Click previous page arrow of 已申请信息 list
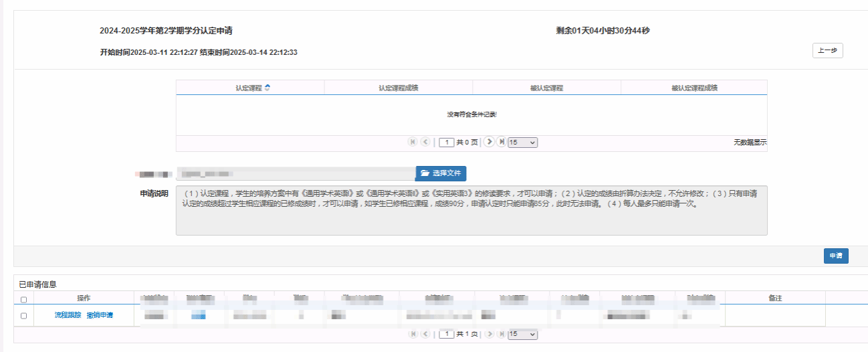The height and width of the screenshot is (352, 868). [425, 334]
